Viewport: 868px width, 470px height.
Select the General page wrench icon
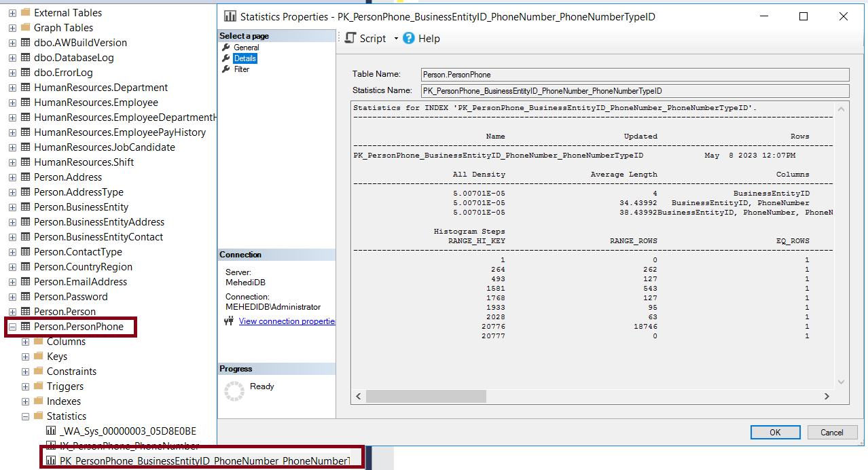click(226, 48)
